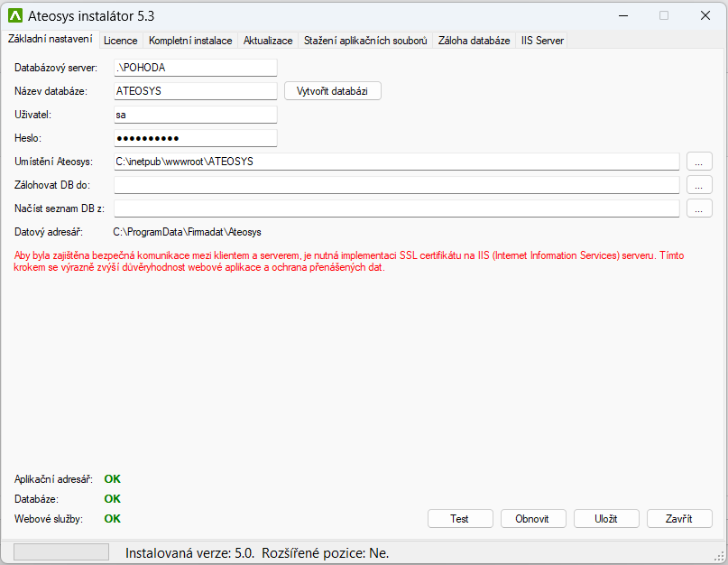Save settings with Uložit button
This screenshot has height=565, width=728.
tap(605, 519)
